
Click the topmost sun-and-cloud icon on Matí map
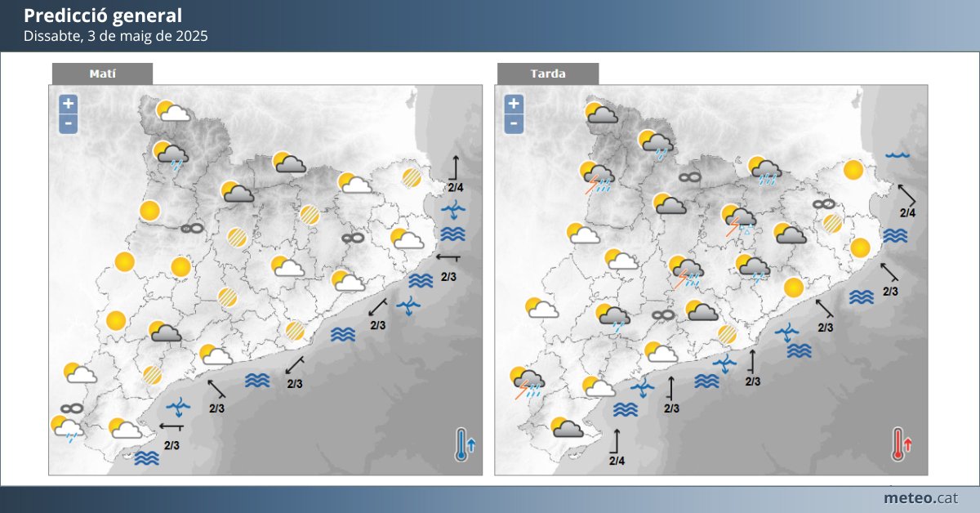[x=173, y=111]
